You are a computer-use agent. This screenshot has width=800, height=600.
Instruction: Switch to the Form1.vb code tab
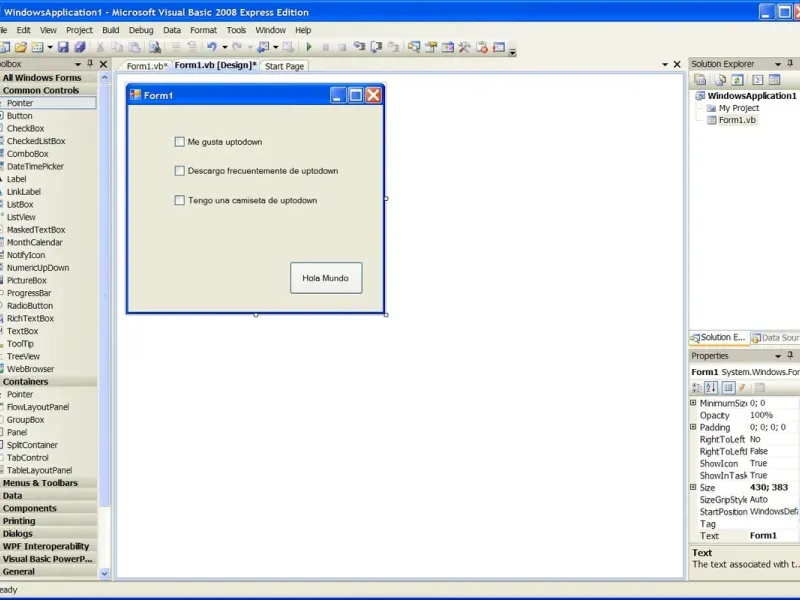tap(146, 66)
